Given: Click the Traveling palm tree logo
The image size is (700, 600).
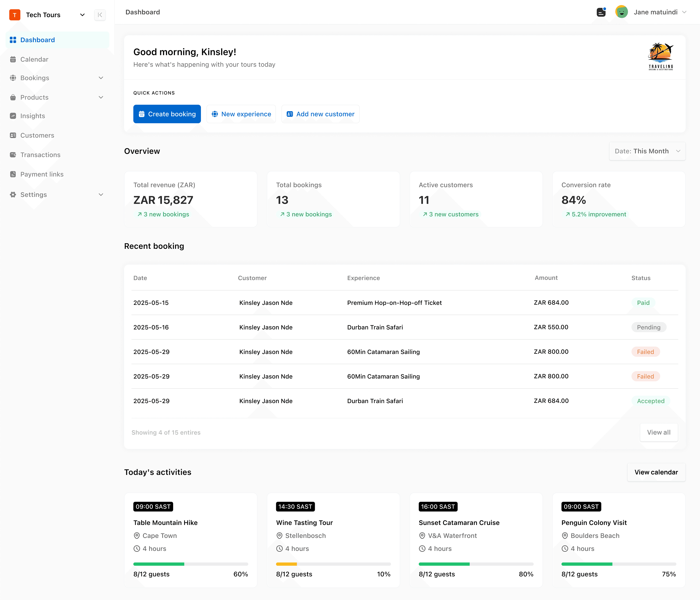Looking at the screenshot, I should click(660, 57).
